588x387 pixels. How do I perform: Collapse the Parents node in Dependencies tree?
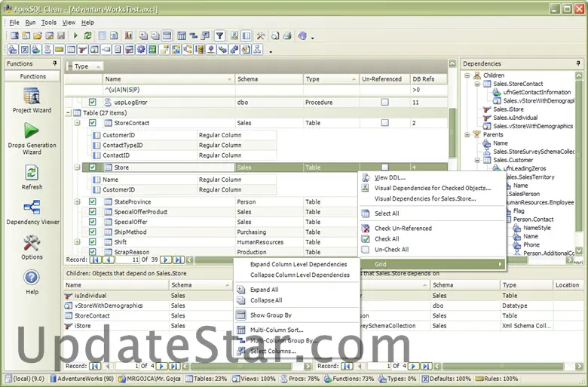467,134
